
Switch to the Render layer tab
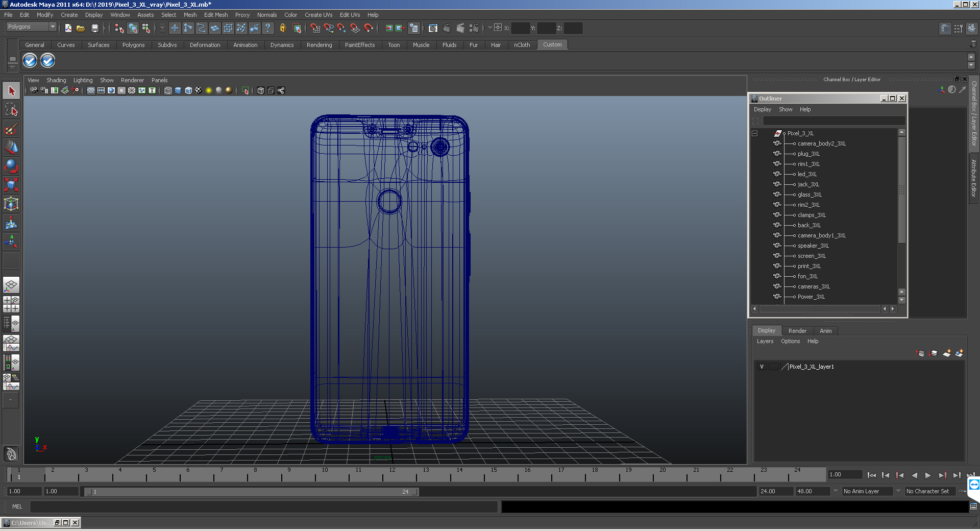pos(797,331)
